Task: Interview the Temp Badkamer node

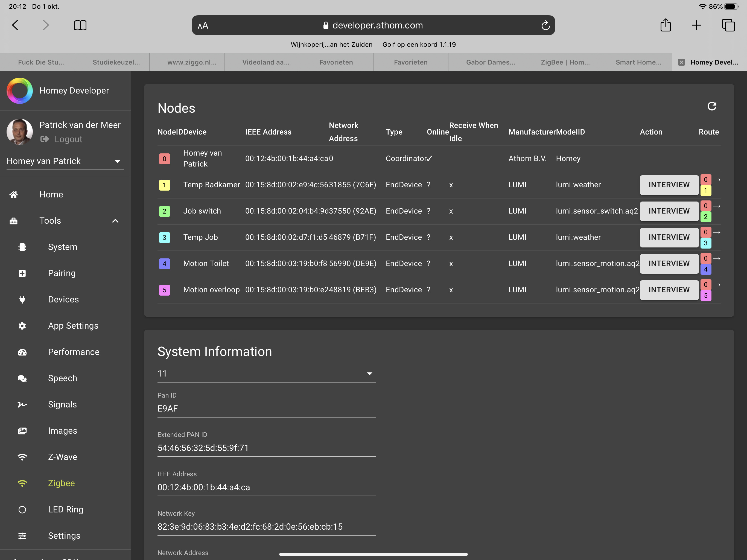Action: 669,185
